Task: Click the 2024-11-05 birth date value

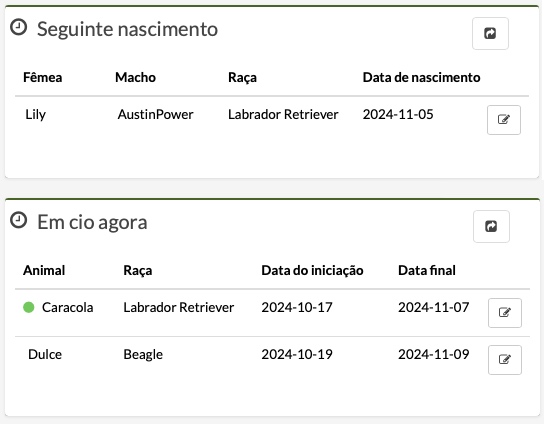Action: pyautogui.click(x=398, y=115)
